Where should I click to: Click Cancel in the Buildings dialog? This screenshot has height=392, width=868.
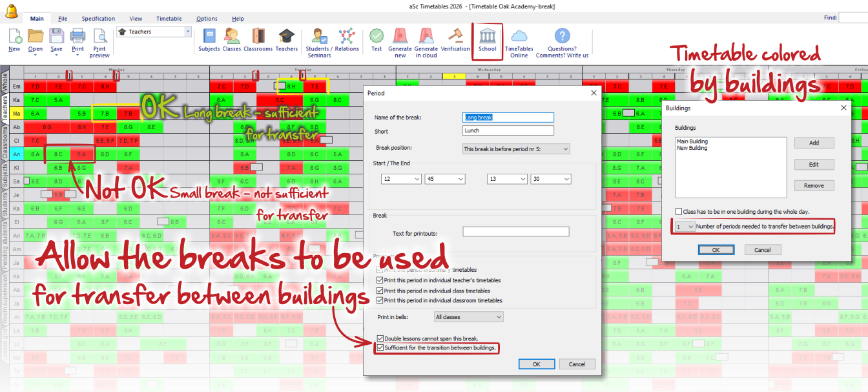[763, 249]
